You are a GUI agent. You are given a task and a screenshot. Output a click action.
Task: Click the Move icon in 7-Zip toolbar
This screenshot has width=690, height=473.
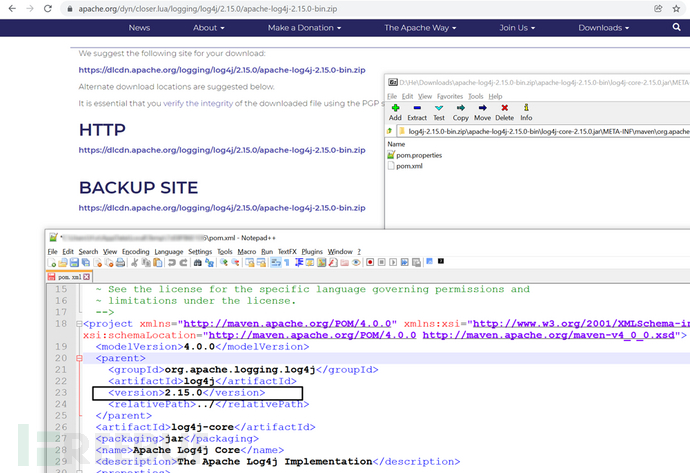point(482,110)
